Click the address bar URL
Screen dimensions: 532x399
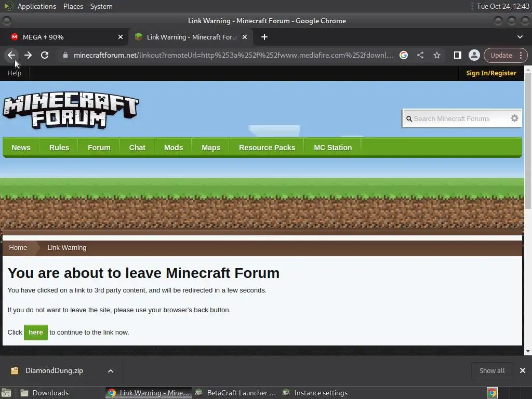tap(233, 55)
